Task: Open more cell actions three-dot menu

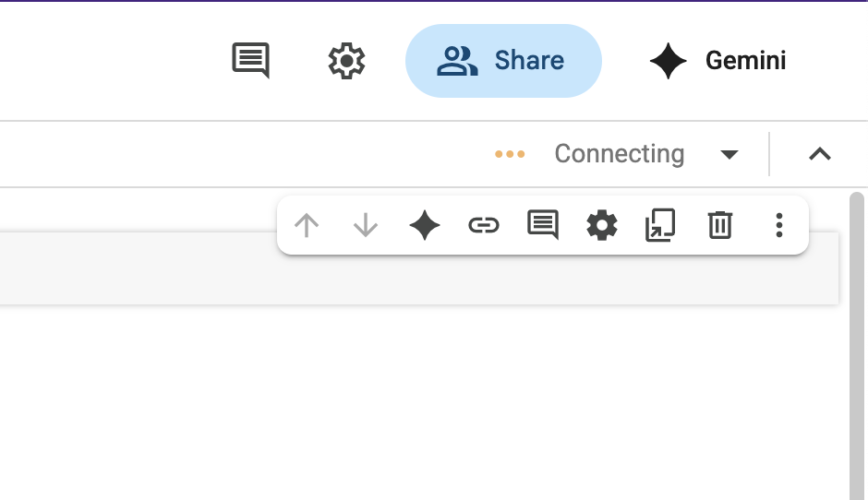Action: coord(779,225)
